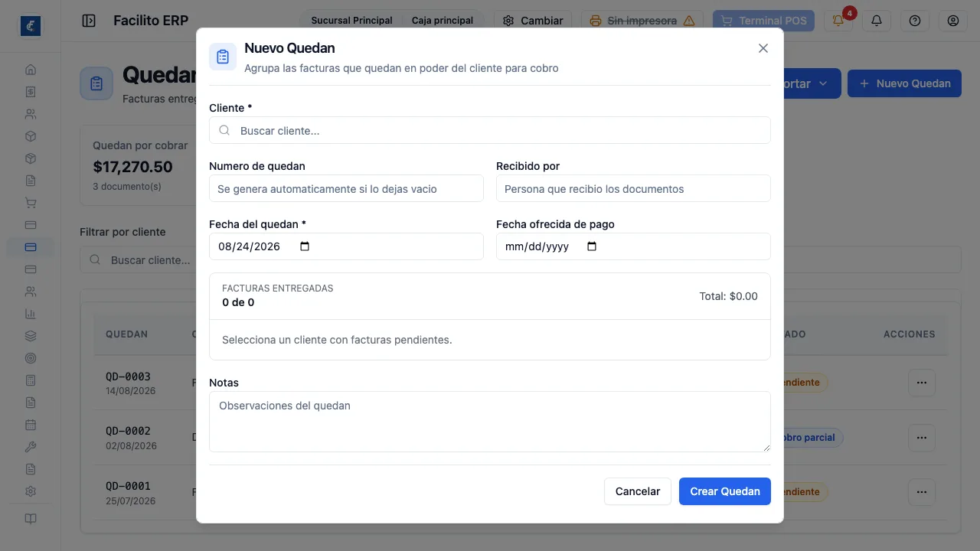Click Cancelar in the dialog

638,491
